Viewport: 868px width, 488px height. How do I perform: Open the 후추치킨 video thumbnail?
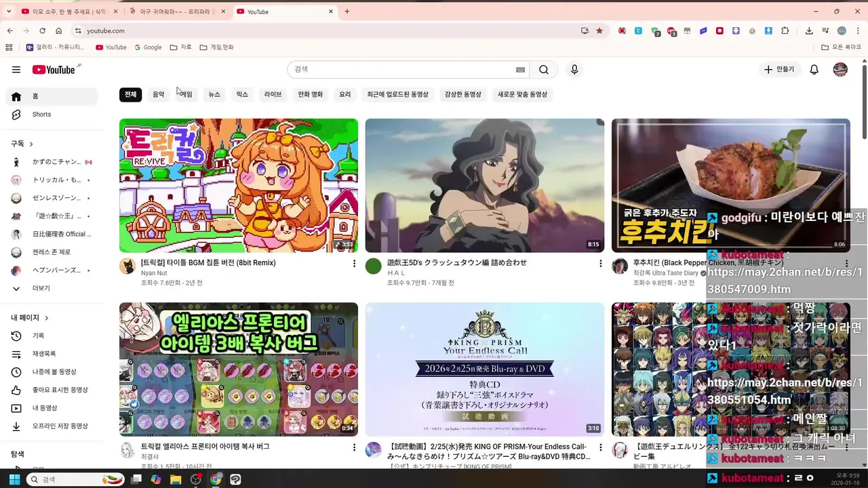click(x=730, y=186)
